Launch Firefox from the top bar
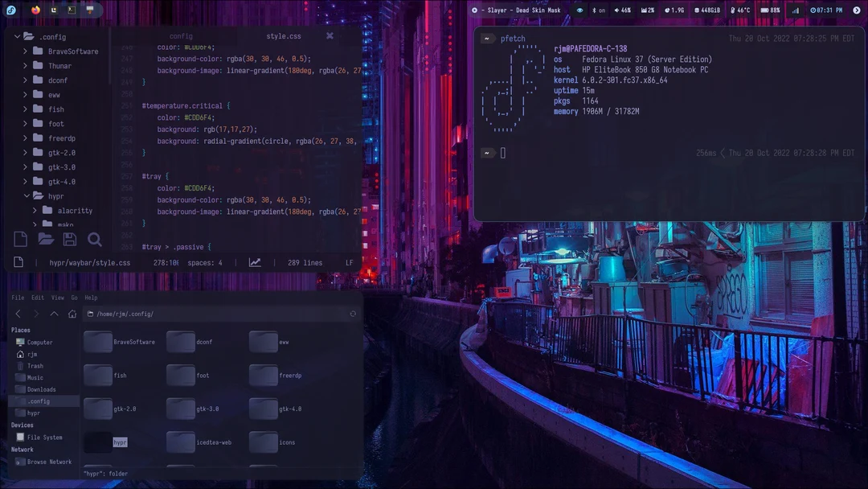The image size is (868, 489). coord(35,10)
